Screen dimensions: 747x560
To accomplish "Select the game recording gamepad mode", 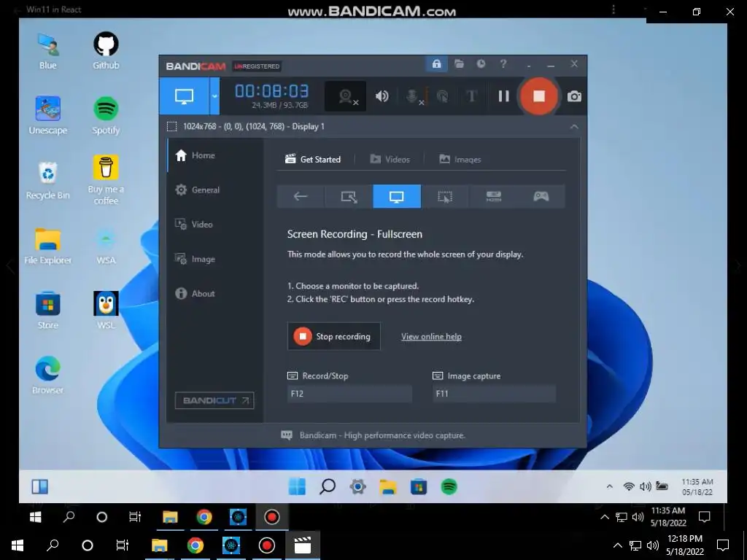I will coord(541,196).
